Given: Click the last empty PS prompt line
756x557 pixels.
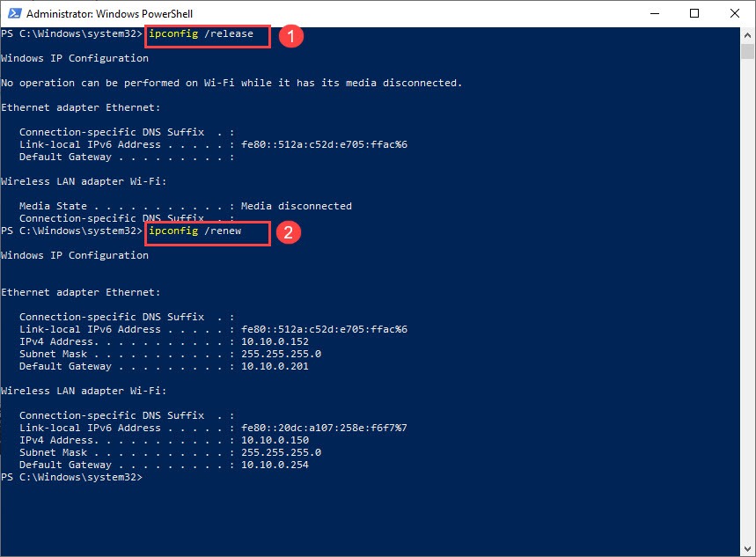Looking at the screenshot, I should click(x=72, y=477).
